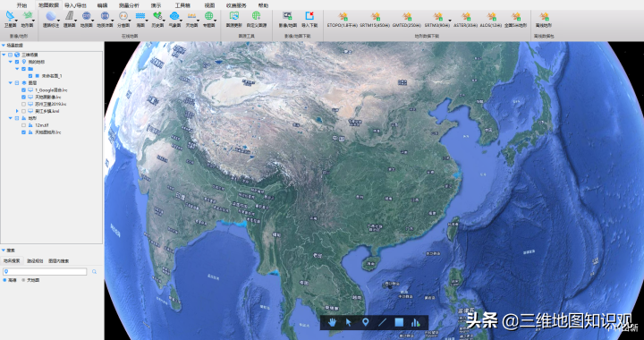The height and width of the screenshot is (340, 644).
Task: Toggle checkbox for 天地图地形.lrc terrain
Action: [x=24, y=132]
